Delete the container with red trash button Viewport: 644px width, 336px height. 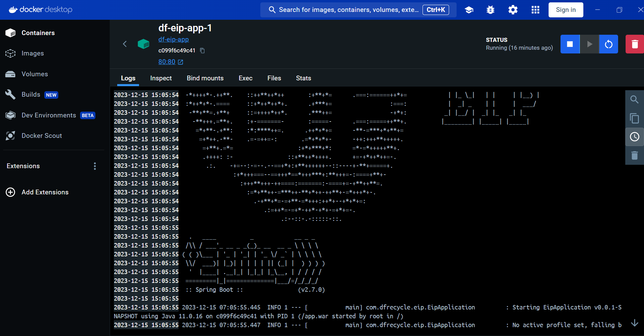click(634, 44)
